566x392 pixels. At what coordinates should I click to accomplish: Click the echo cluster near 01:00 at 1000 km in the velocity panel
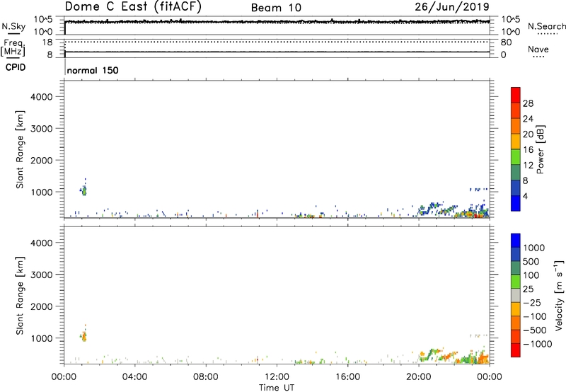pyautogui.click(x=83, y=335)
